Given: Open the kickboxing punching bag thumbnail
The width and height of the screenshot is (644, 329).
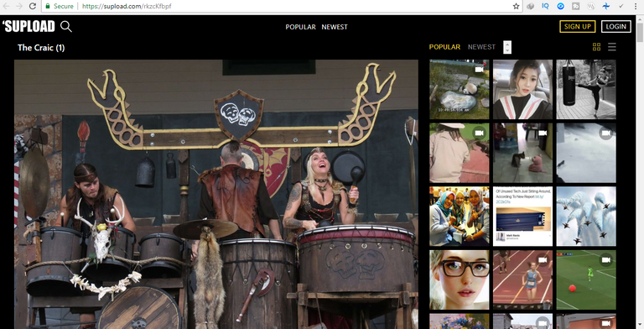Looking at the screenshot, I should tap(586, 89).
